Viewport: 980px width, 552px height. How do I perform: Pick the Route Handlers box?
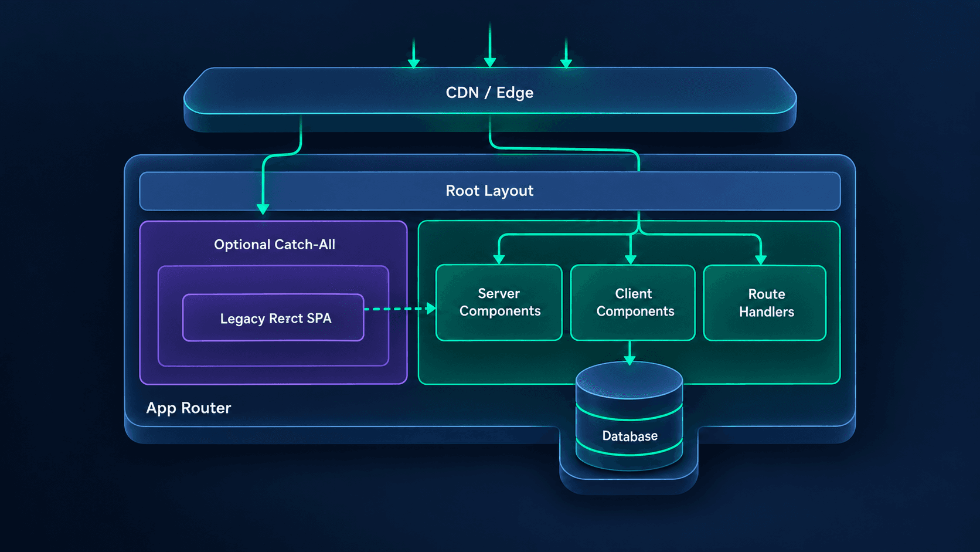pyautogui.click(x=765, y=303)
